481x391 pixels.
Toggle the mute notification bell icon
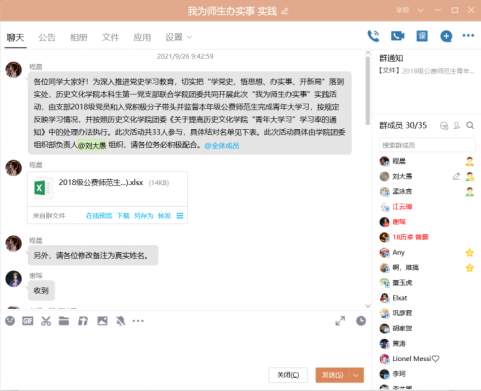(x=120, y=321)
